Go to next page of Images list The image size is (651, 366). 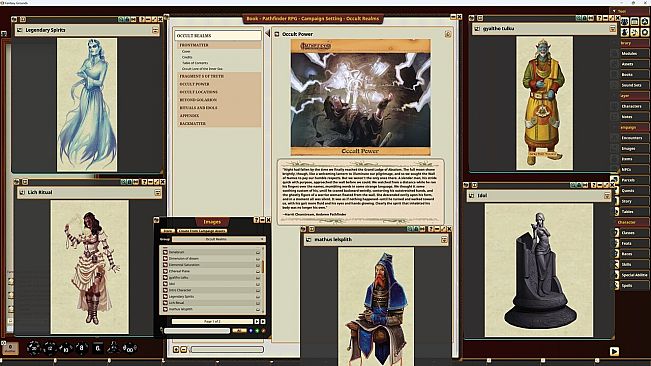click(257, 322)
